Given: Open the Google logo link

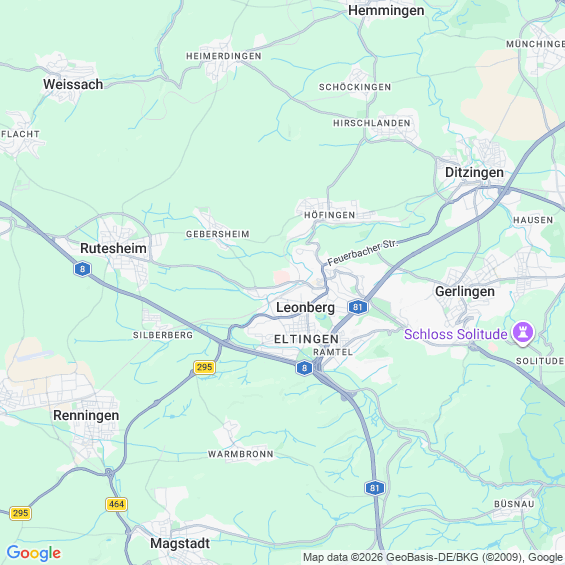Looking at the screenshot, I should 34,553.
